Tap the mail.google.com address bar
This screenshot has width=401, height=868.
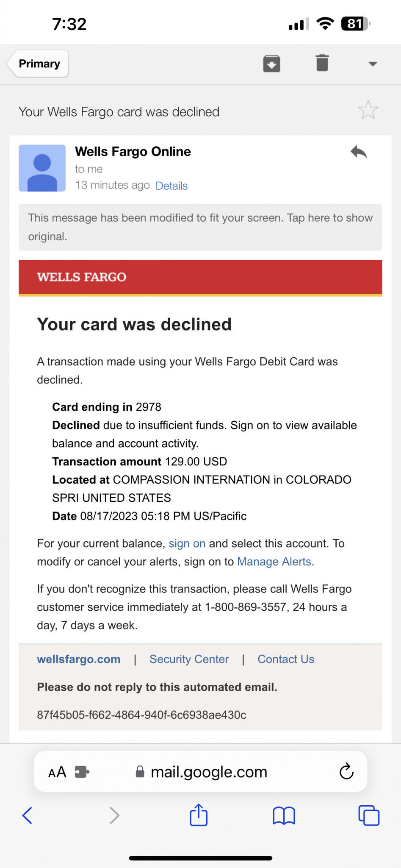pos(201,772)
